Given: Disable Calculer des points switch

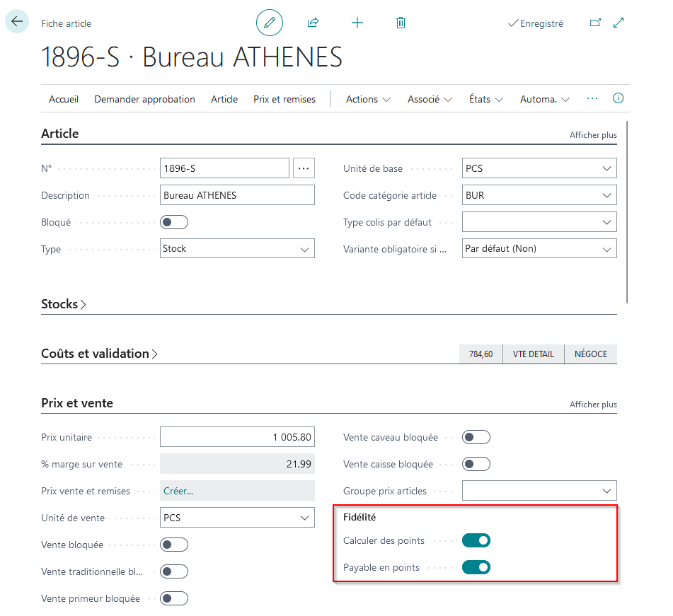Looking at the screenshot, I should 476,540.
